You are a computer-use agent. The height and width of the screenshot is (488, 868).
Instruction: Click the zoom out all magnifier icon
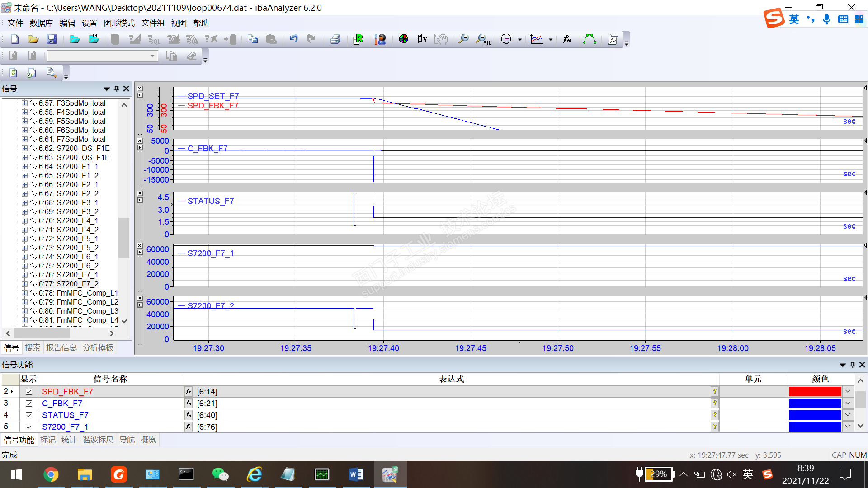(482, 39)
